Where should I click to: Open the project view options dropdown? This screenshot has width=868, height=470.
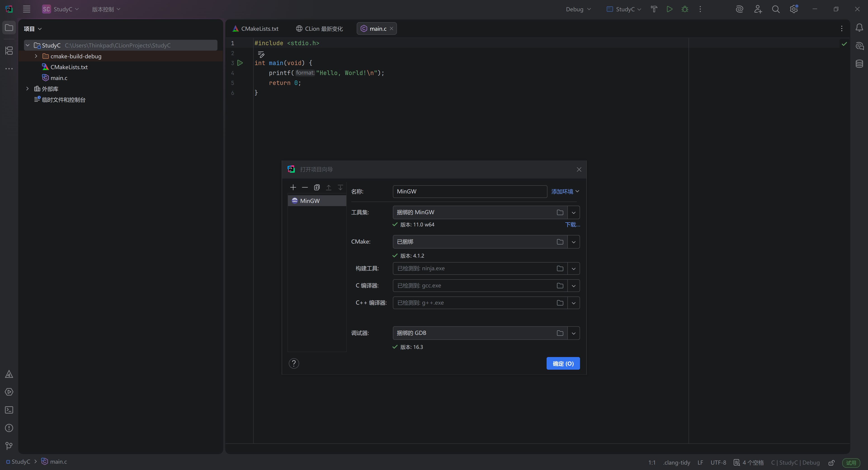(x=33, y=29)
